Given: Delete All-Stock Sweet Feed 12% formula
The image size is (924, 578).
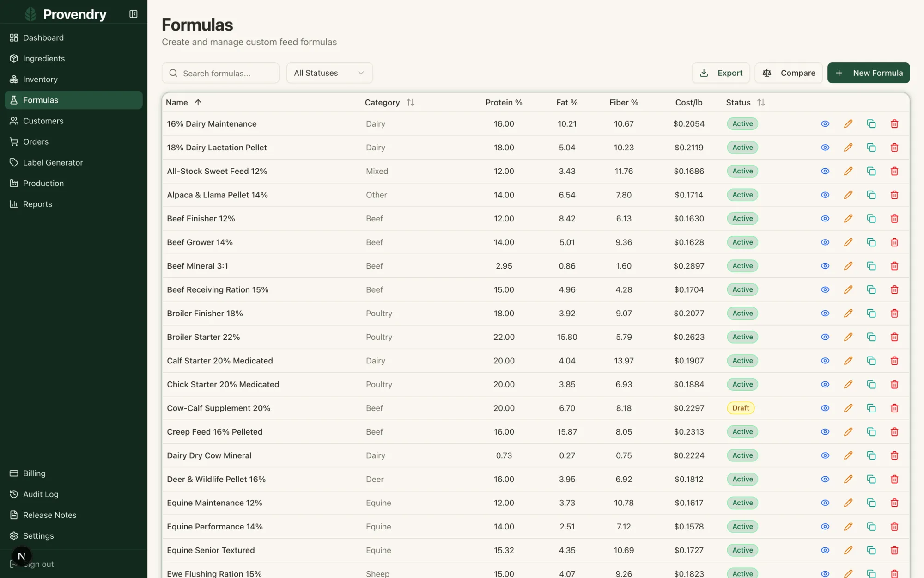Looking at the screenshot, I should [894, 171].
